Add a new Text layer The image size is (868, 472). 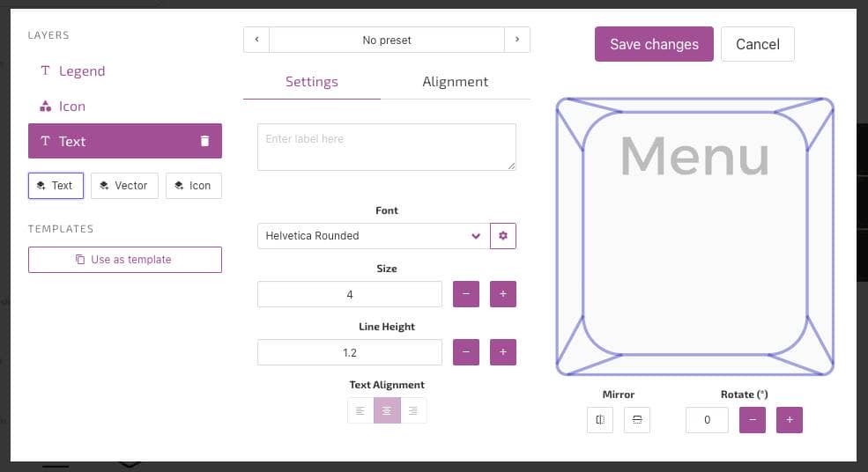pyautogui.click(x=56, y=186)
